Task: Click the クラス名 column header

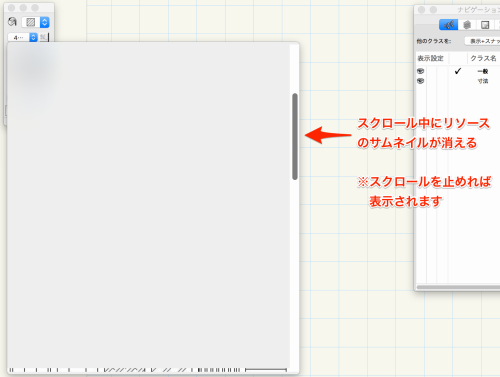Action: tap(483, 58)
